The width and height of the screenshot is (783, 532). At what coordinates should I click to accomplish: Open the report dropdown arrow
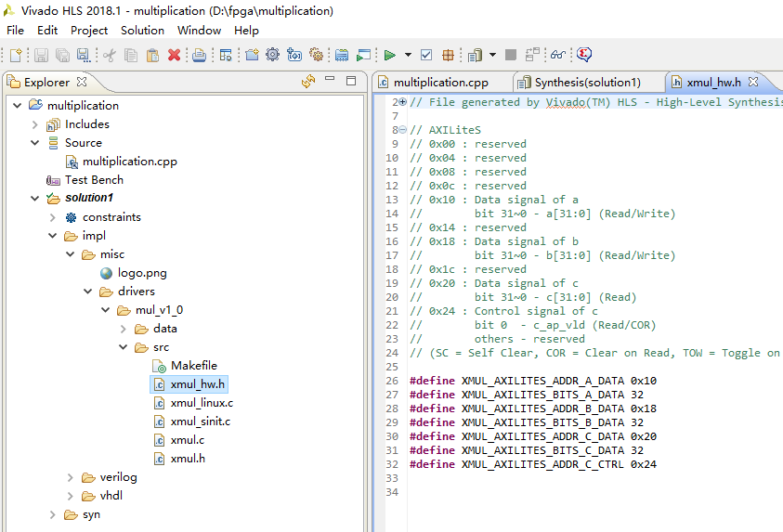(x=492, y=55)
